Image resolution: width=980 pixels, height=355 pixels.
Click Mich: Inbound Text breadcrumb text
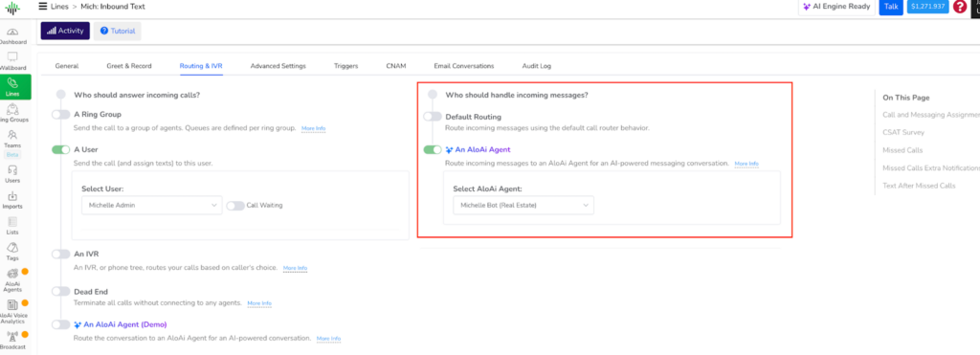[113, 7]
